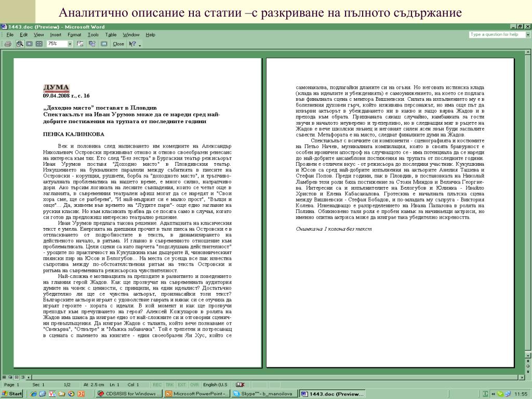Click the Page 1 status bar entry
532x399 pixels.
[11, 384]
